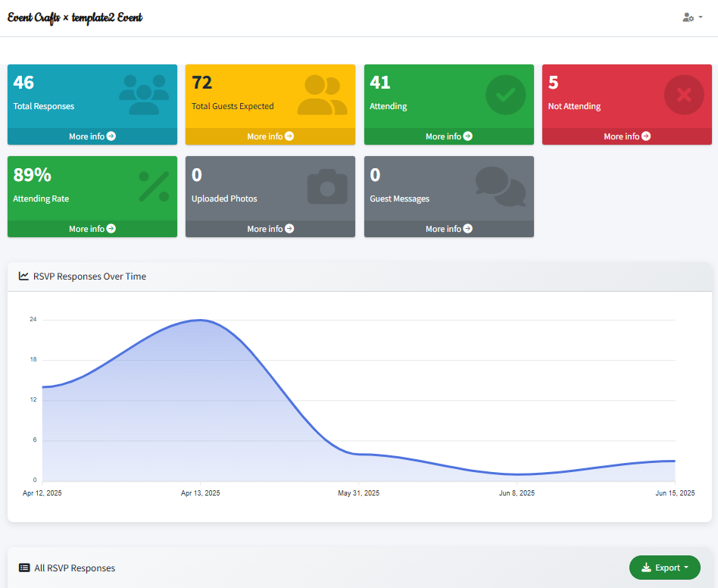Click the Not Attending red X icon
This screenshot has width=718, height=588.
point(684,95)
